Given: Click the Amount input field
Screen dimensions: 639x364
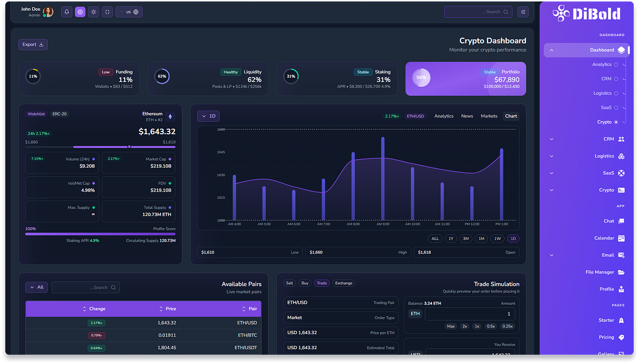Looking at the screenshot, I should [470, 314].
